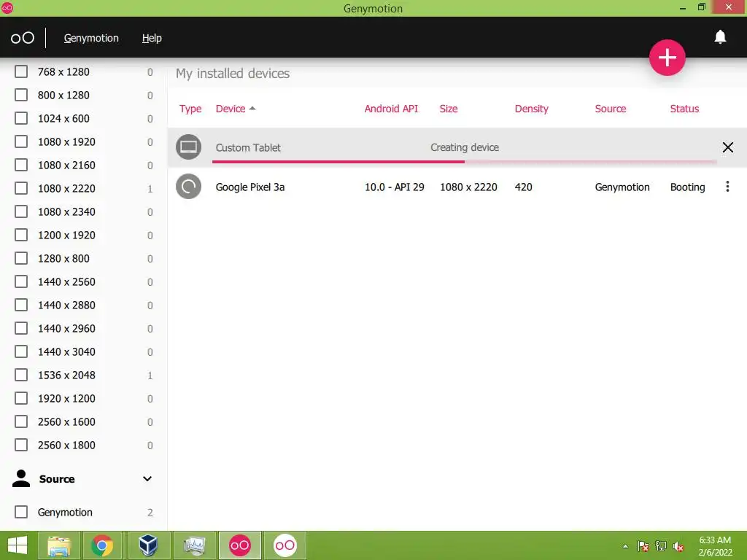This screenshot has width=747, height=560.
Task: Click the Genymotion source cell in Pixel 3a row
Action: click(622, 187)
